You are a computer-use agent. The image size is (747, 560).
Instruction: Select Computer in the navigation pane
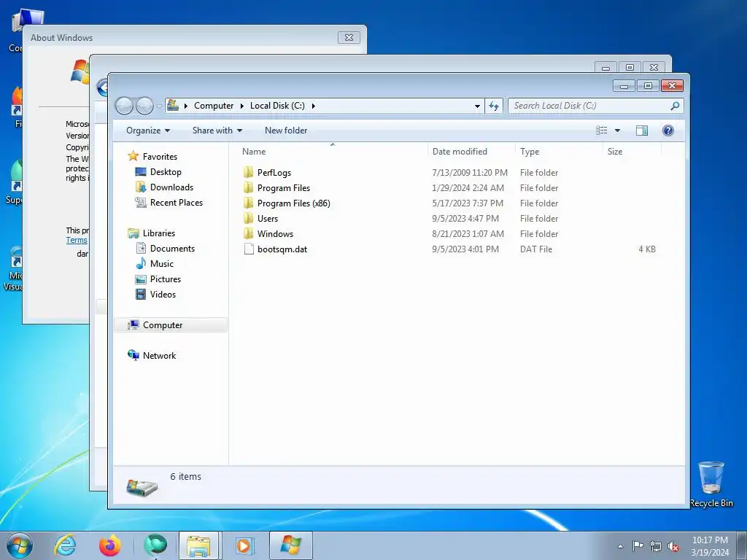pos(163,324)
